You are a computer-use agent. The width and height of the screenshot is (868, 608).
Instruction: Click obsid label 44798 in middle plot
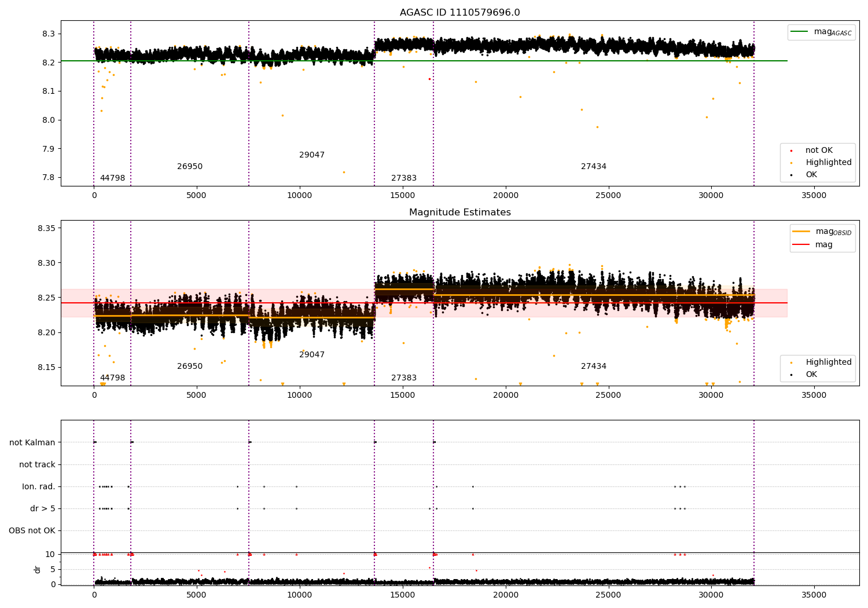112,378
